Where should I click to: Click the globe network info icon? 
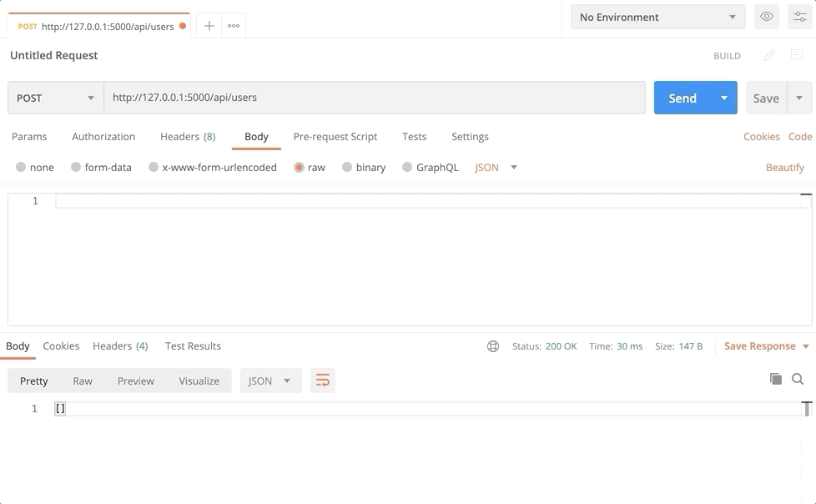pos(493,346)
